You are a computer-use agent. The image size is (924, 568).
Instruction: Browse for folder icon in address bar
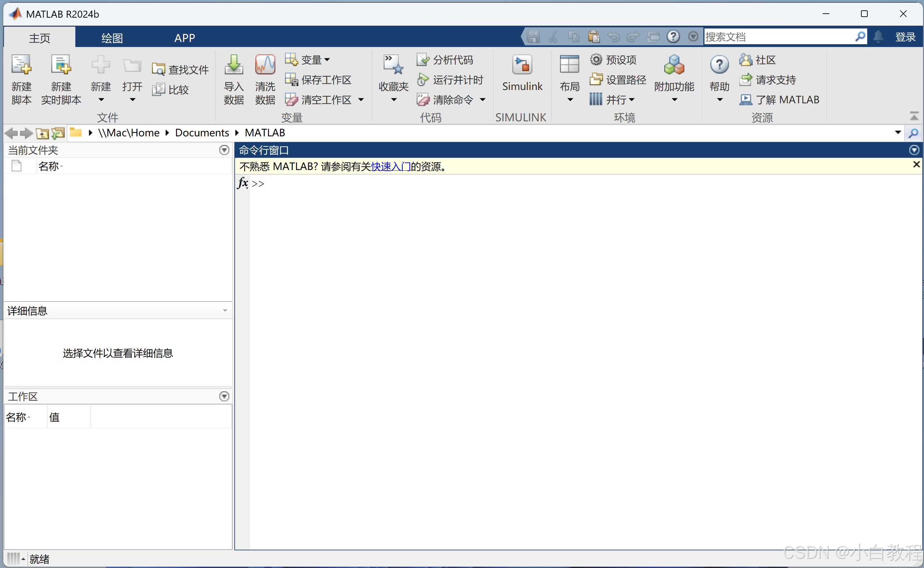[x=58, y=133]
